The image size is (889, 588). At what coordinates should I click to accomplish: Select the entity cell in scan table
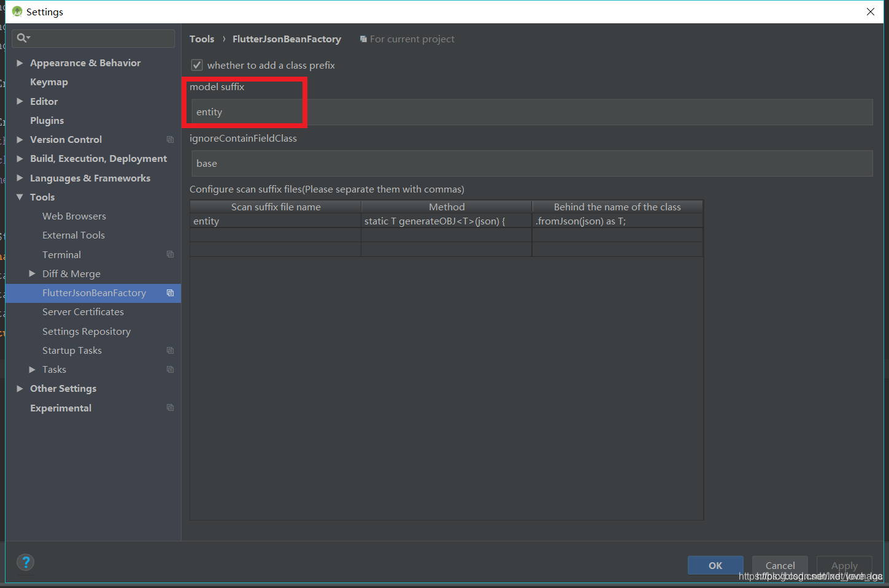coord(275,221)
